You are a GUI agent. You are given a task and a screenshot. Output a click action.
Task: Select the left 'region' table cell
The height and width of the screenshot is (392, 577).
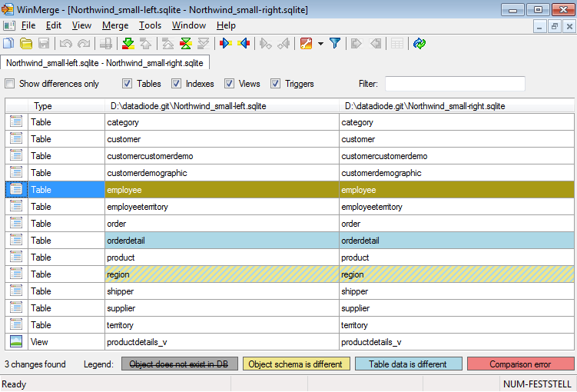(x=222, y=274)
